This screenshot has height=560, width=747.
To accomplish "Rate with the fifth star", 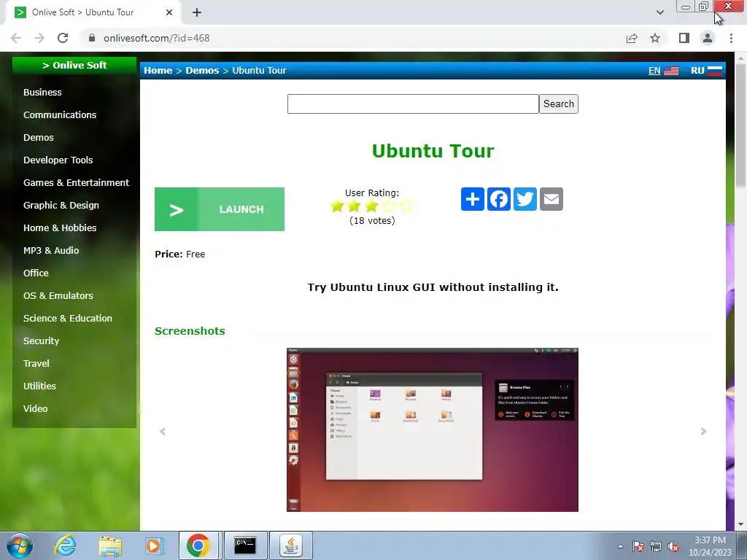I will pyautogui.click(x=406, y=206).
